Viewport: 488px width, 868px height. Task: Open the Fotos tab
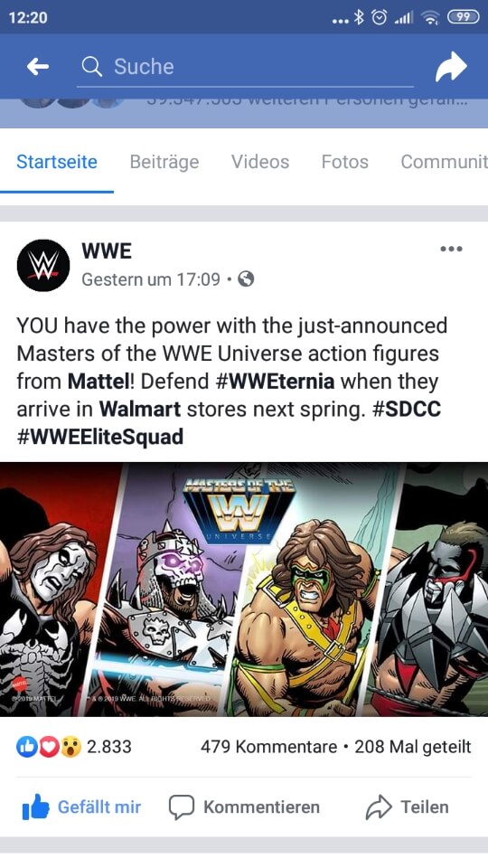(344, 162)
